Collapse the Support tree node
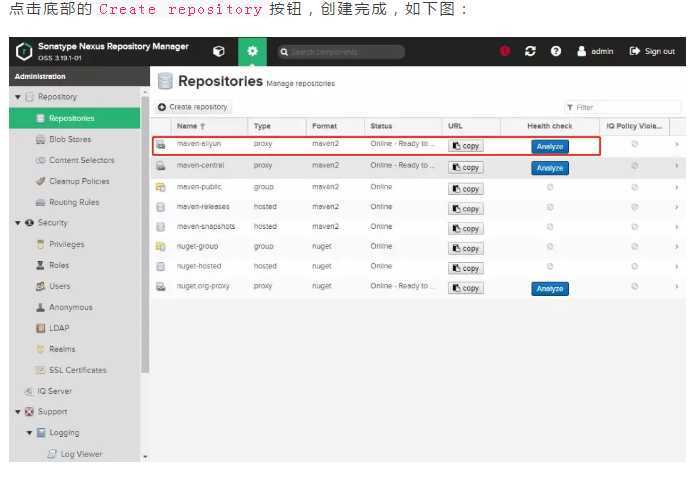698x483 pixels. point(18,412)
